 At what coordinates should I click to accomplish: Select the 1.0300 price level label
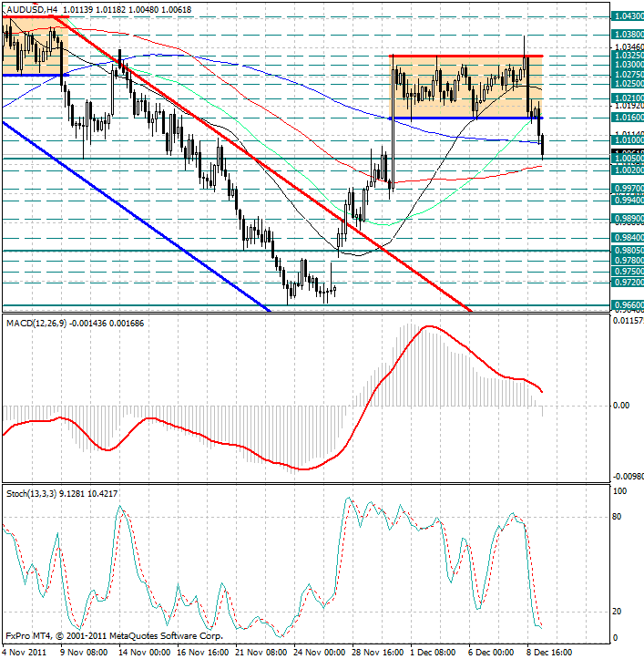point(628,65)
